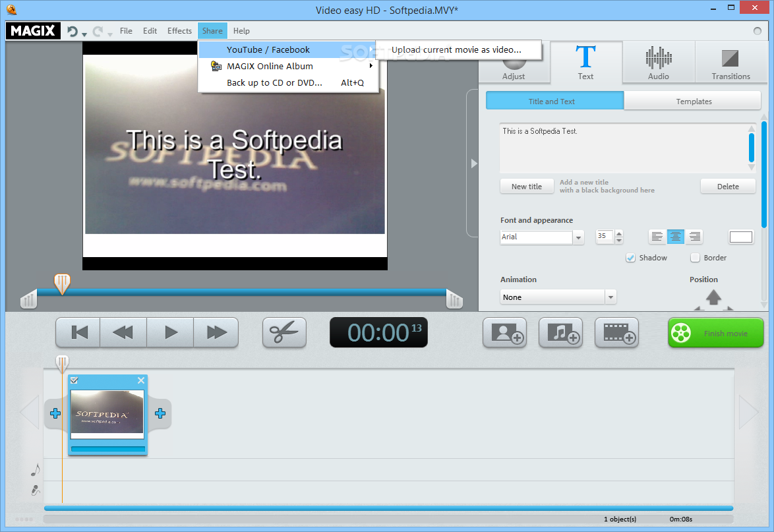Remove the clip with its X
The width and height of the screenshot is (774, 532).
(141, 380)
